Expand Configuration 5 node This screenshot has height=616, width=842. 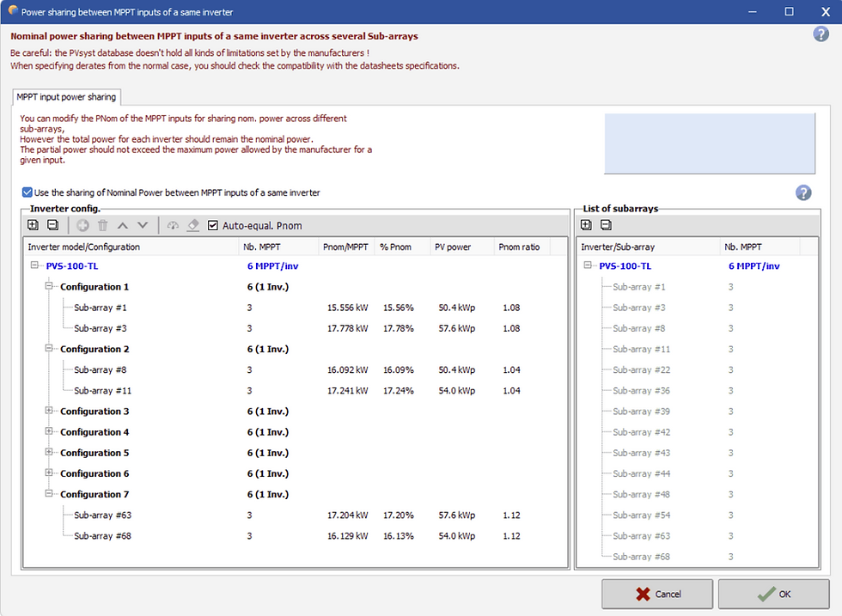[49, 452]
